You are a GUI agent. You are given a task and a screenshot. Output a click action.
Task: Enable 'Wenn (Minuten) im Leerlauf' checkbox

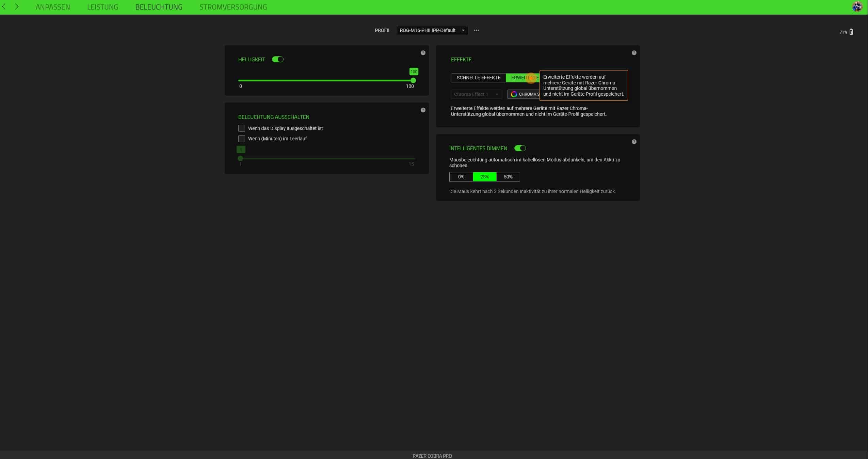[x=241, y=139]
